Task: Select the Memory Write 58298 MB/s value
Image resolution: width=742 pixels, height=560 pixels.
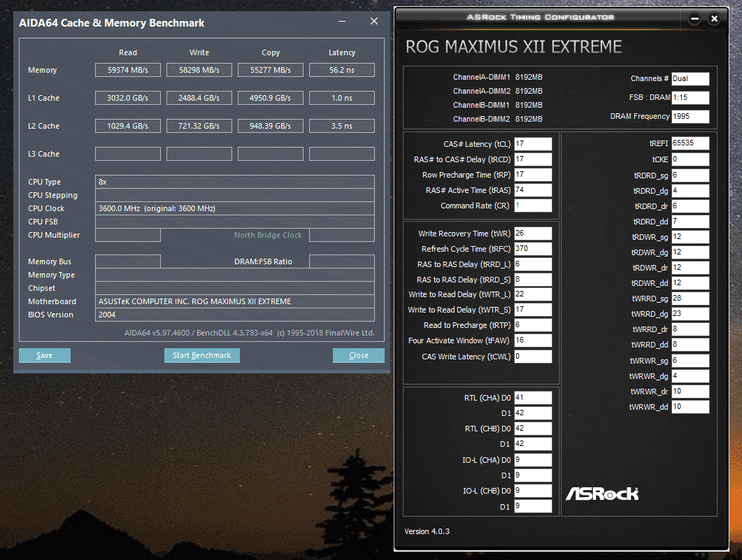Action: click(x=199, y=70)
